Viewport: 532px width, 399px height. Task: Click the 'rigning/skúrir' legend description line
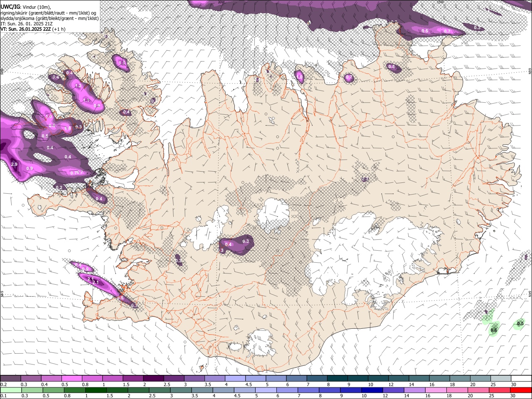point(49,13)
